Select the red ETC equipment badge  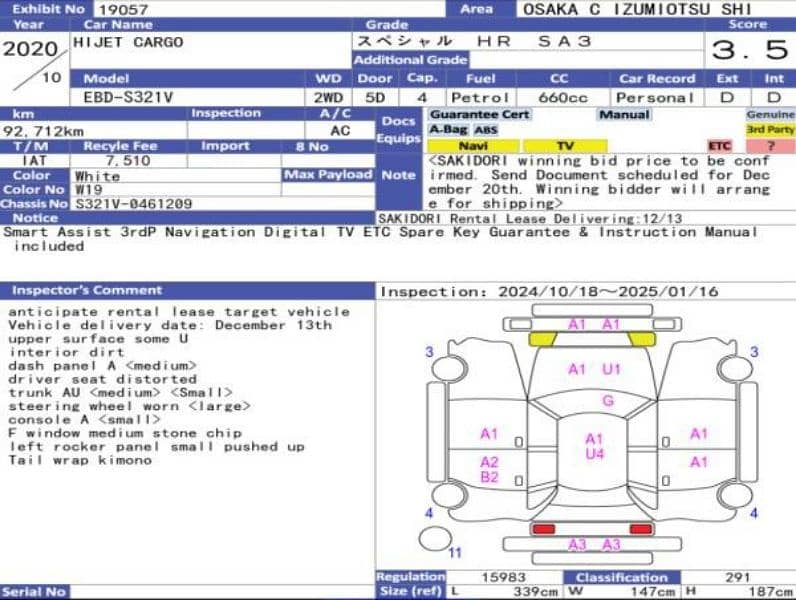[719, 146]
